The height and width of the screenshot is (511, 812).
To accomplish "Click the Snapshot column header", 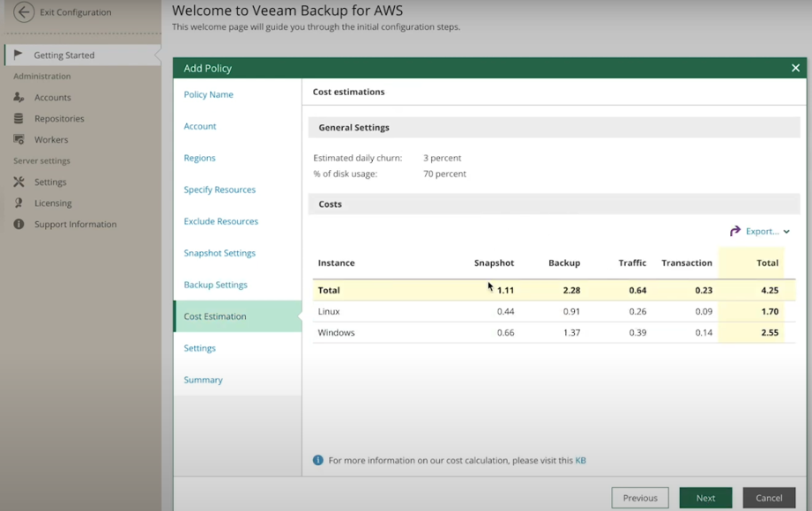I will [x=494, y=263].
